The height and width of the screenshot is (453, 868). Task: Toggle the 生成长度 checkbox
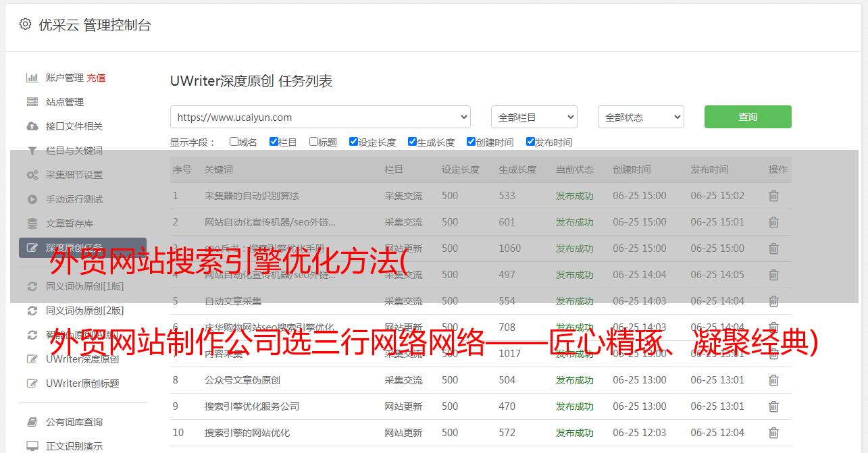[412, 142]
